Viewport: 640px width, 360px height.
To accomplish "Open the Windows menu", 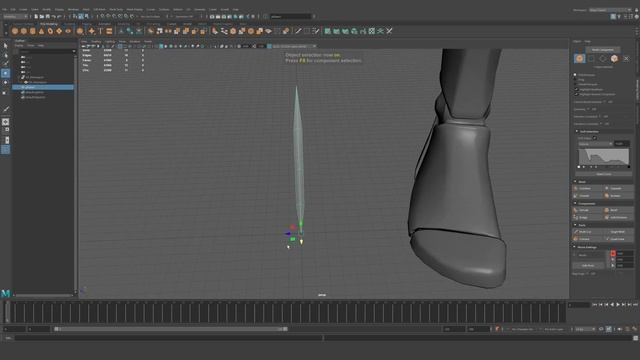I will coord(73,9).
